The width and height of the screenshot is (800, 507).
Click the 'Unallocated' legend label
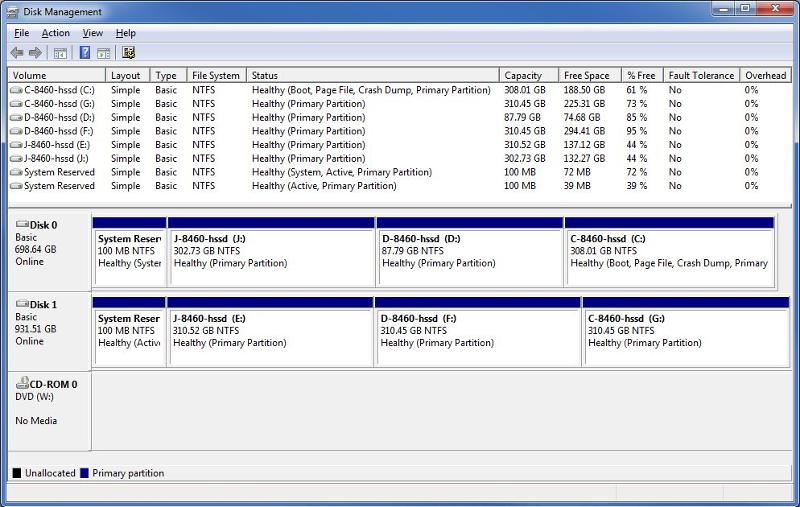pyautogui.click(x=50, y=473)
